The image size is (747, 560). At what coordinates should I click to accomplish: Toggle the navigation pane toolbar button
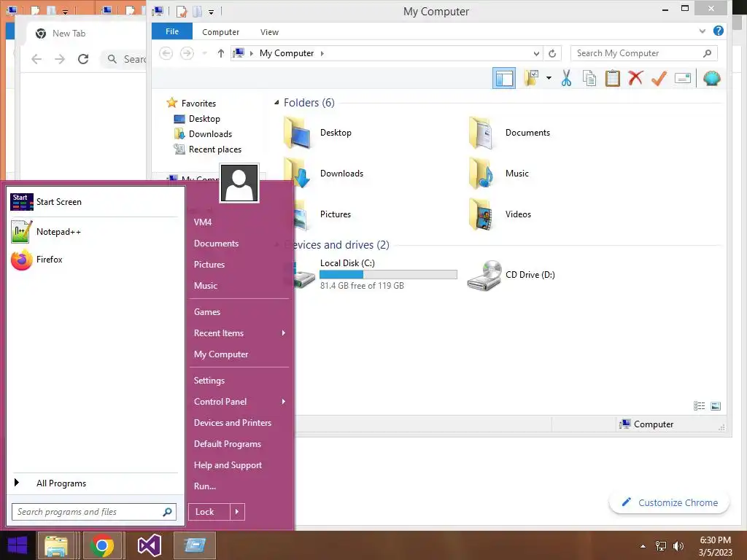503,78
